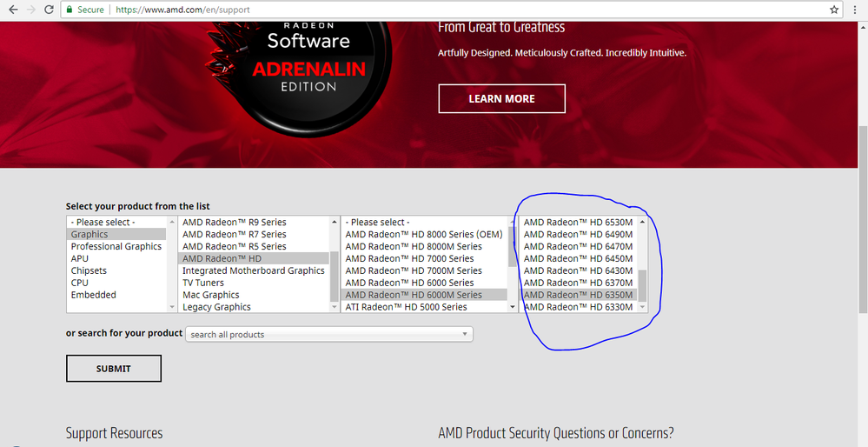
Task: Select AMD Radeon HD 8000M Series
Action: pos(424,246)
